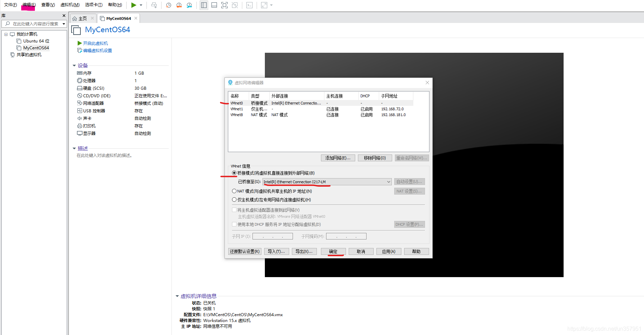Open the library search dropdown arrow
644x335 pixels.
[x=64, y=24]
